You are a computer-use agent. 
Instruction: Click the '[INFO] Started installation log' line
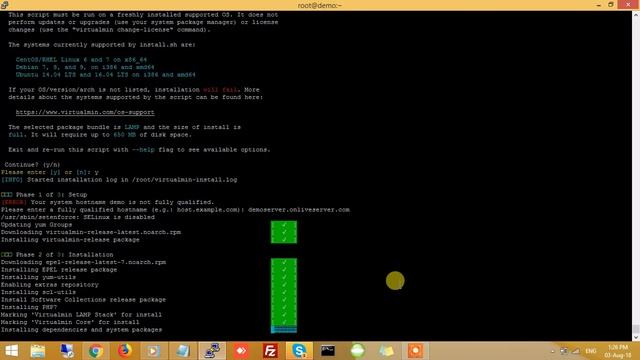tap(119, 180)
